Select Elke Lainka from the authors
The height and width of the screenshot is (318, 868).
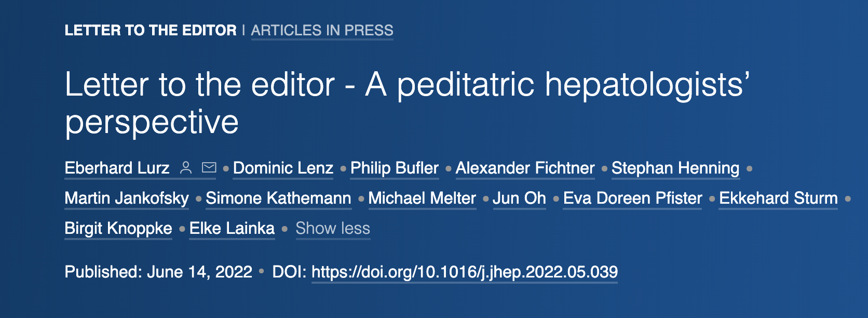232,228
